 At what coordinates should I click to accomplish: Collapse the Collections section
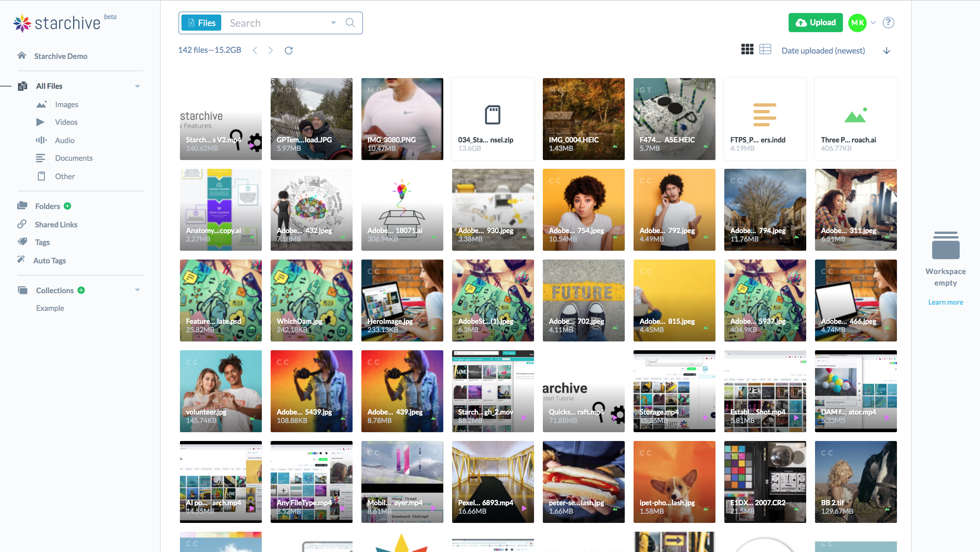[138, 290]
